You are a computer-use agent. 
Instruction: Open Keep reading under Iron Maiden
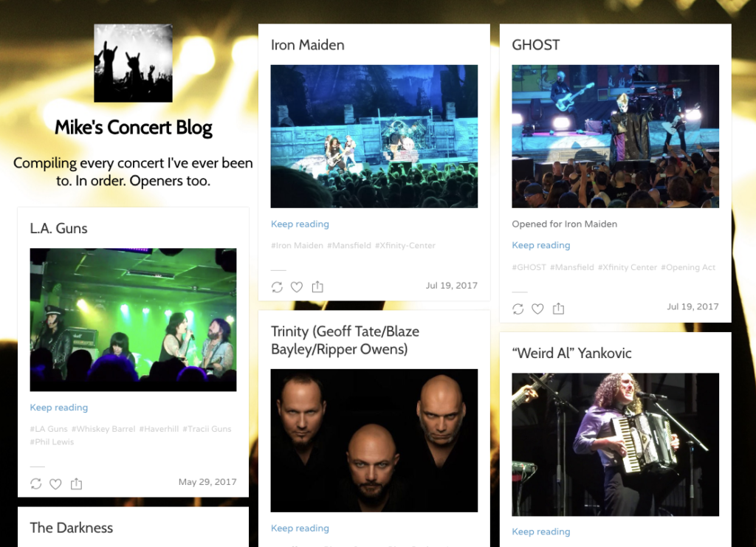click(300, 224)
